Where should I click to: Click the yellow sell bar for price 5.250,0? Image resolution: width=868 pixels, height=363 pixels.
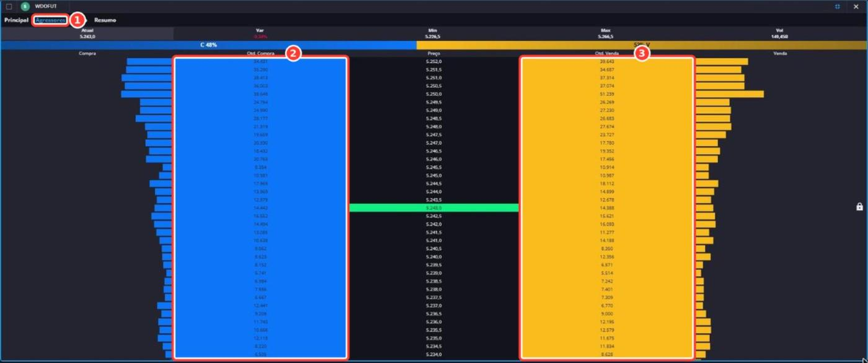point(730,94)
